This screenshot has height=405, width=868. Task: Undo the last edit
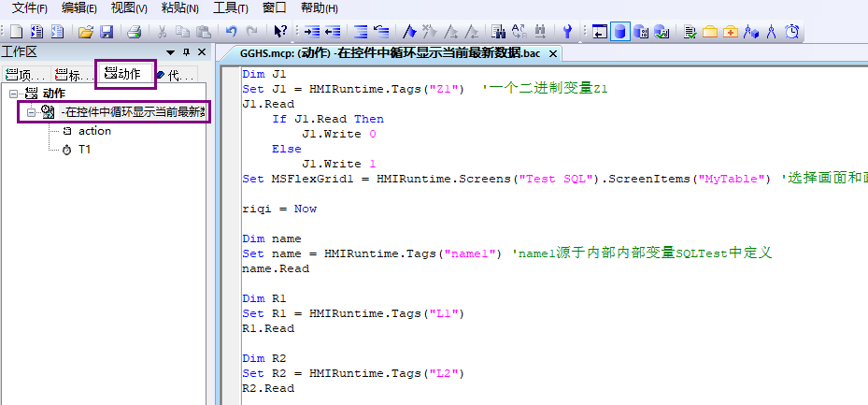point(232,32)
